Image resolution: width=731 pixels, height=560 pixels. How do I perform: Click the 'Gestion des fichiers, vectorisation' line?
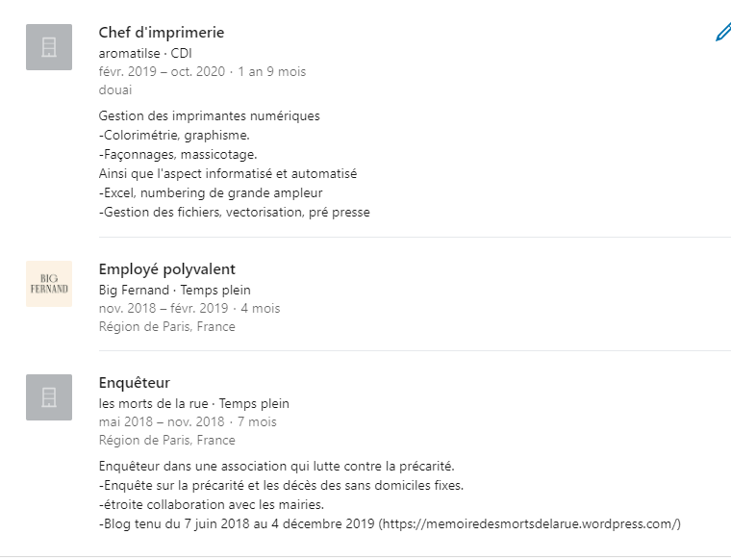tap(234, 213)
